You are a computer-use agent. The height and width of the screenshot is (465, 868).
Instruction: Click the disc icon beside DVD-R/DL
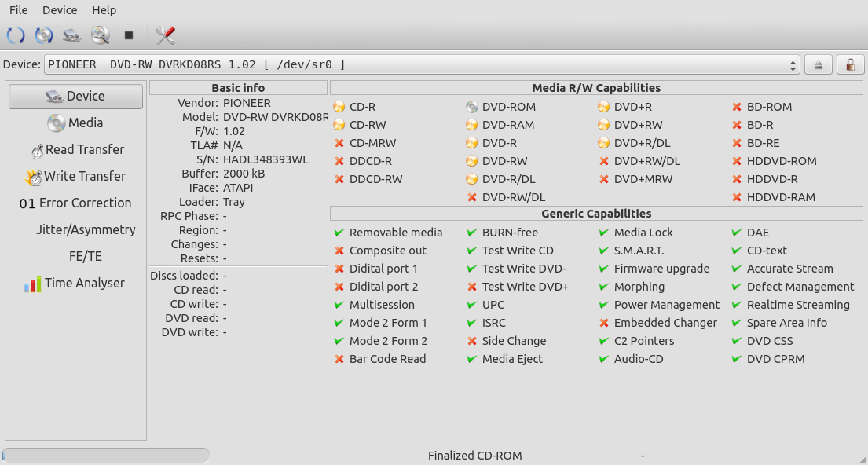click(x=471, y=179)
